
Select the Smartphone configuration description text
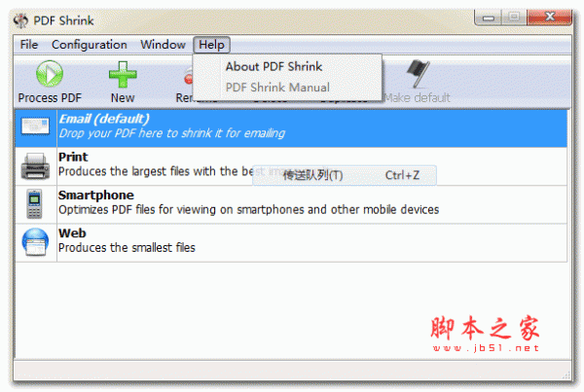click(249, 209)
